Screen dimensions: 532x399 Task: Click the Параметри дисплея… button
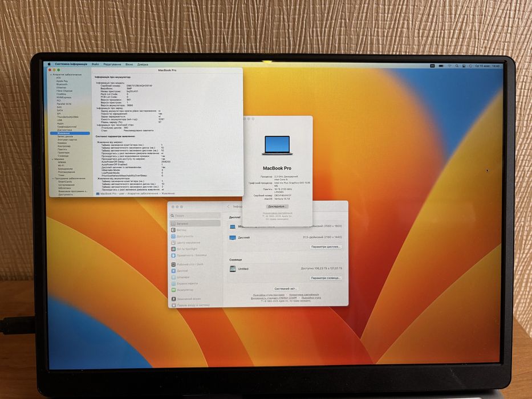point(326,247)
